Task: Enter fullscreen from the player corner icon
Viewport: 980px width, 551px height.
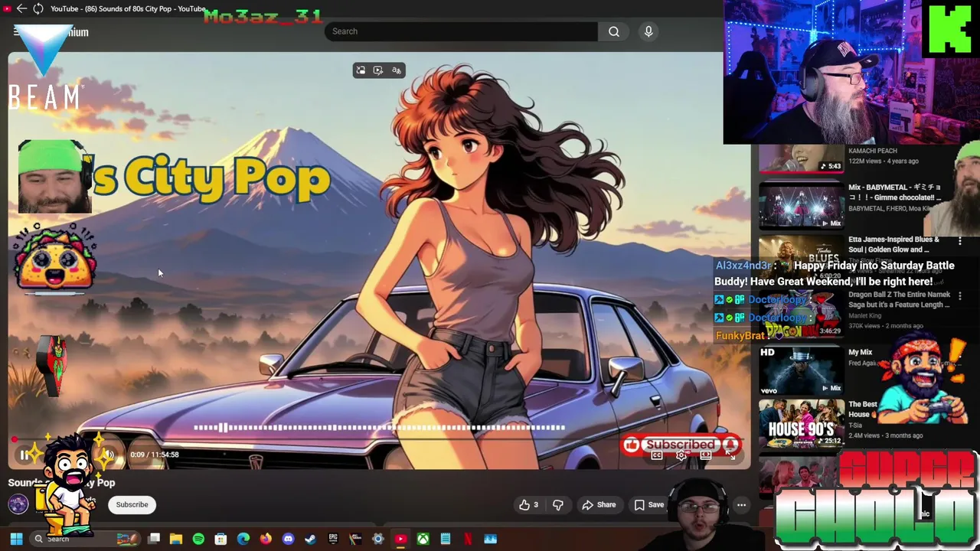Action: point(731,455)
